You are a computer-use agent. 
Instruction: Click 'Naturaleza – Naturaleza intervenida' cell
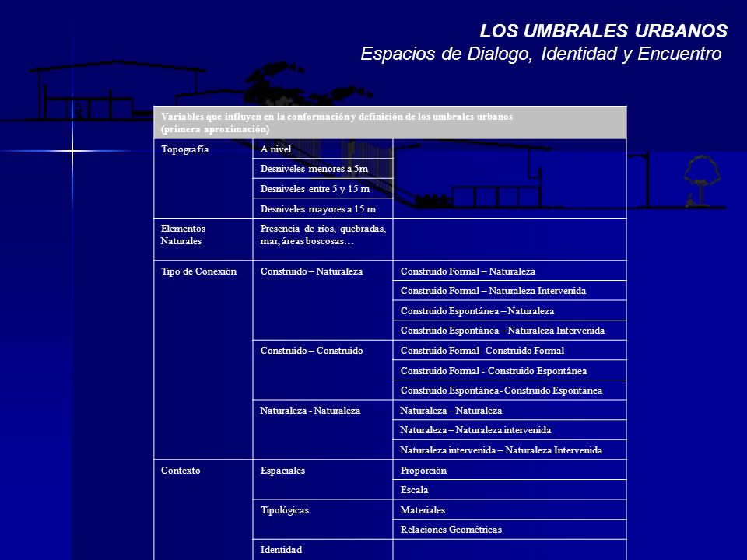510,429
